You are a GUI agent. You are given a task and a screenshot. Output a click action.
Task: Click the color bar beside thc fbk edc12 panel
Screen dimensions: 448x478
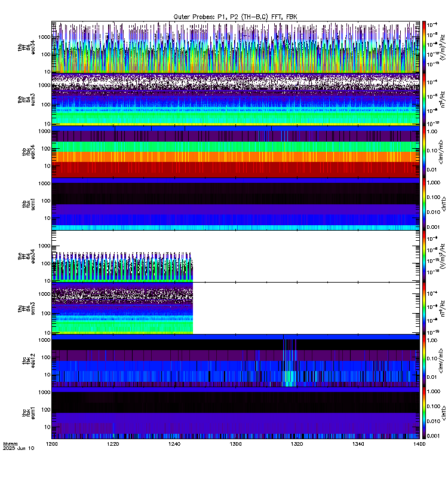(424, 361)
